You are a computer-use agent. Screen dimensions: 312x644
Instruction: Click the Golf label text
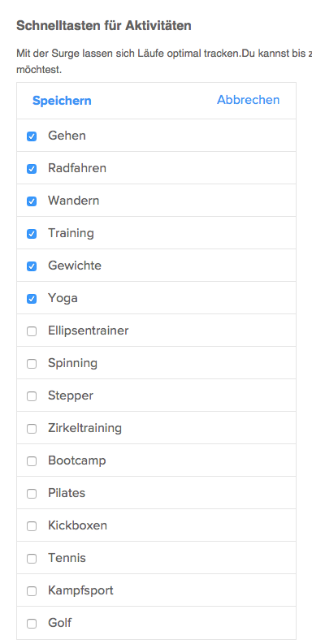pyautogui.click(x=59, y=623)
